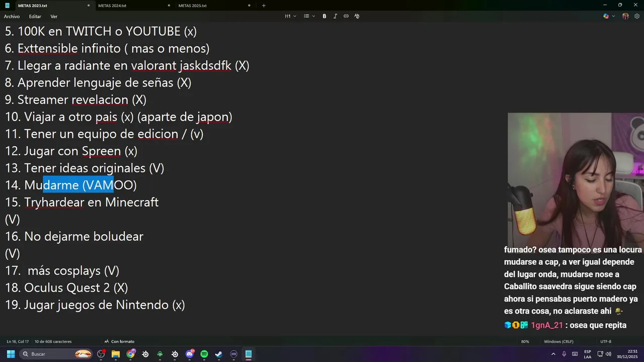Open the list style dropdown
The height and width of the screenshot is (362, 644).
pos(309,16)
